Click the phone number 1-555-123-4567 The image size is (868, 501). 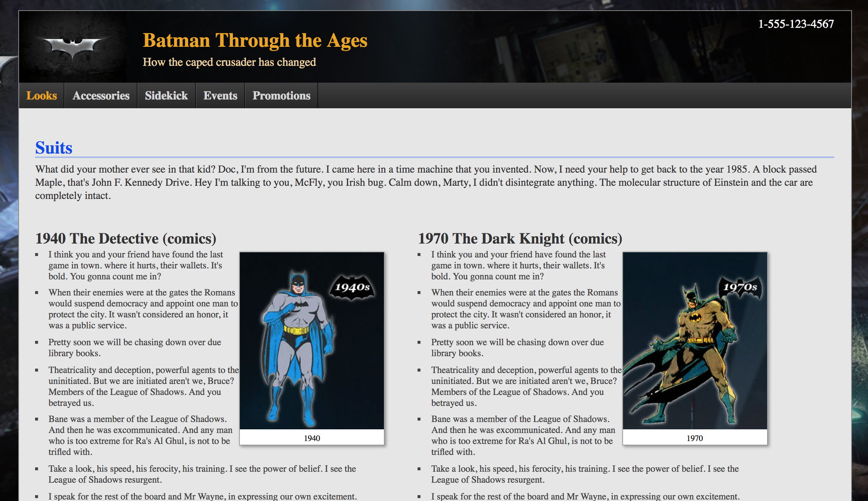[x=796, y=24]
